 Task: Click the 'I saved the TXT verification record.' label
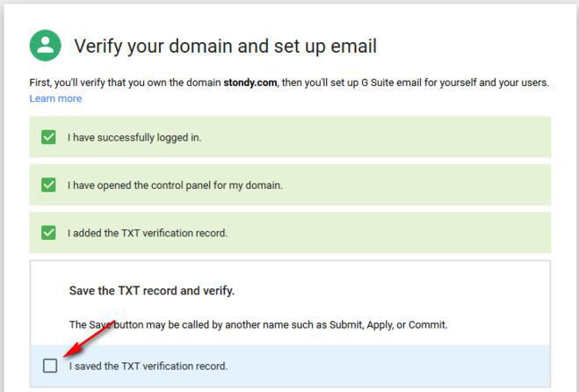tap(148, 366)
